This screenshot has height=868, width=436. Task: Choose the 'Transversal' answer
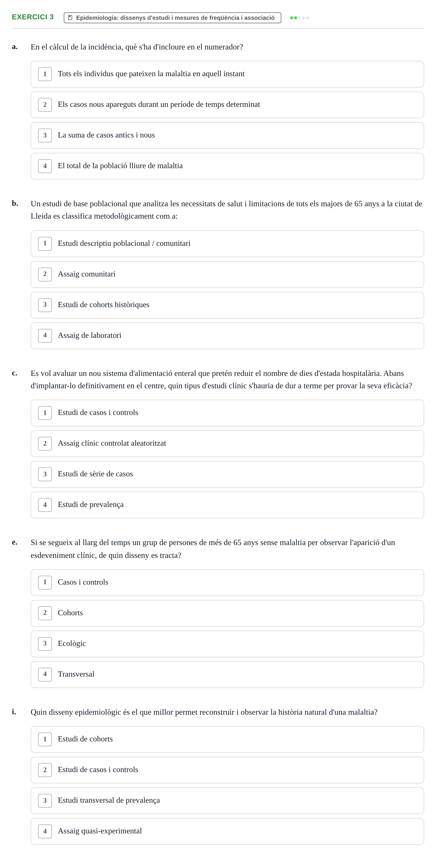tap(227, 674)
